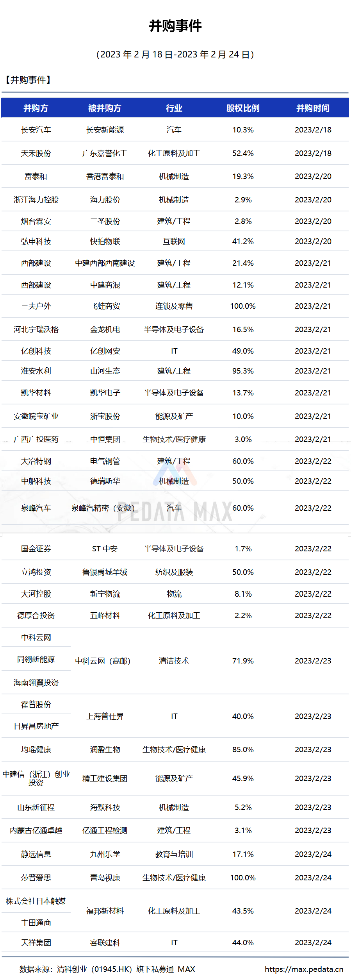Select the 中建西部西南建设 cell
This screenshot has height=980, width=351.
[x=105, y=263]
